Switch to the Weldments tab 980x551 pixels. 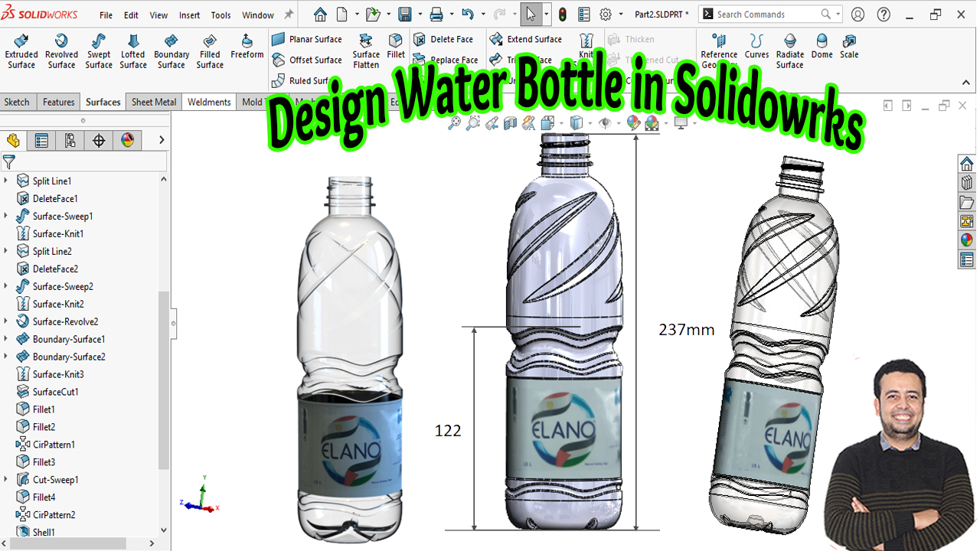[x=209, y=102]
